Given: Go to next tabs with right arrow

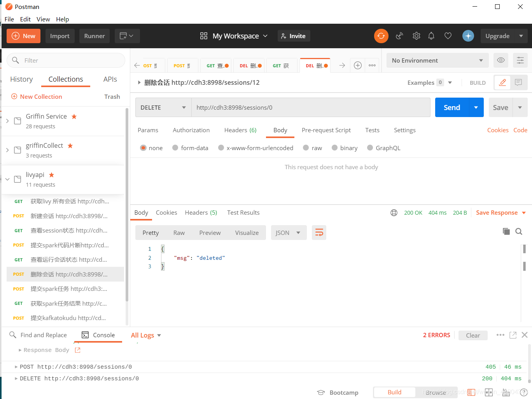Looking at the screenshot, I should pos(342,65).
